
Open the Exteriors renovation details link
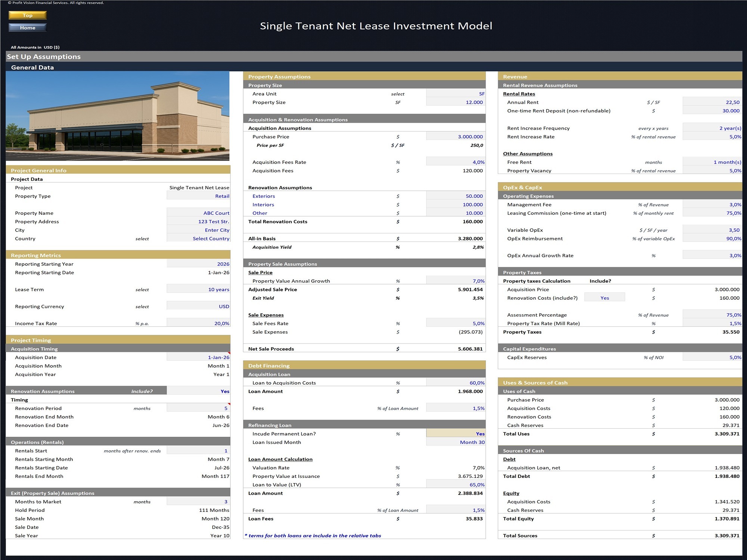click(264, 196)
